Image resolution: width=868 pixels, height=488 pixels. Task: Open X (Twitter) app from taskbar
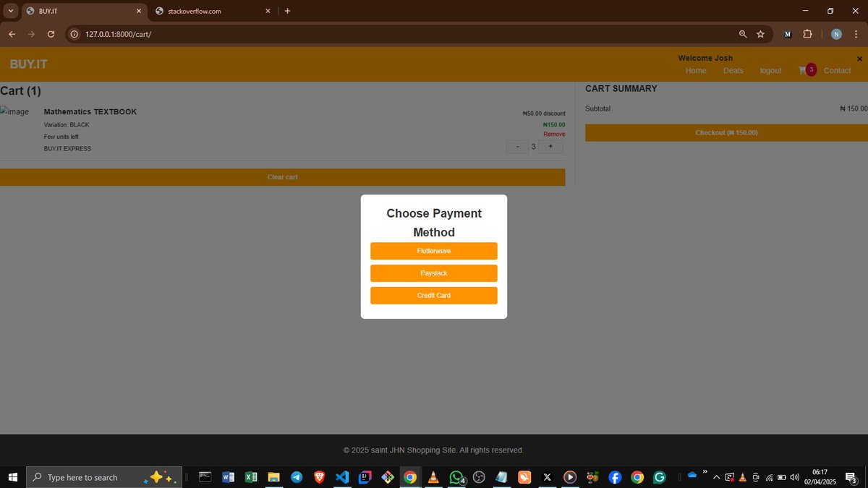(547, 477)
